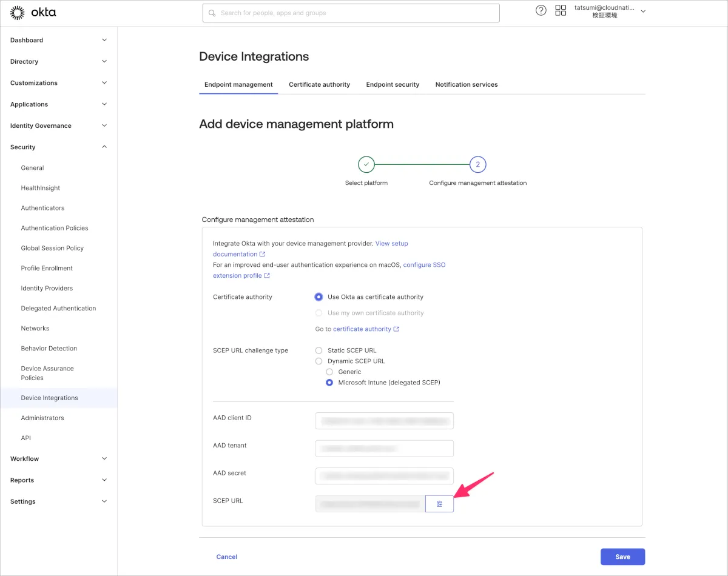728x576 pixels.
Task: Click the Okta logo in the header
Action: click(x=33, y=12)
